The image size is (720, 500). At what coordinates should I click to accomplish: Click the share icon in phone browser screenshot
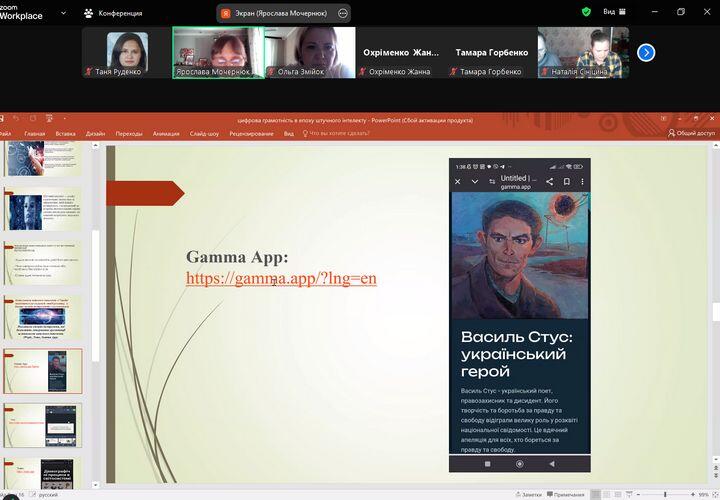(x=550, y=182)
